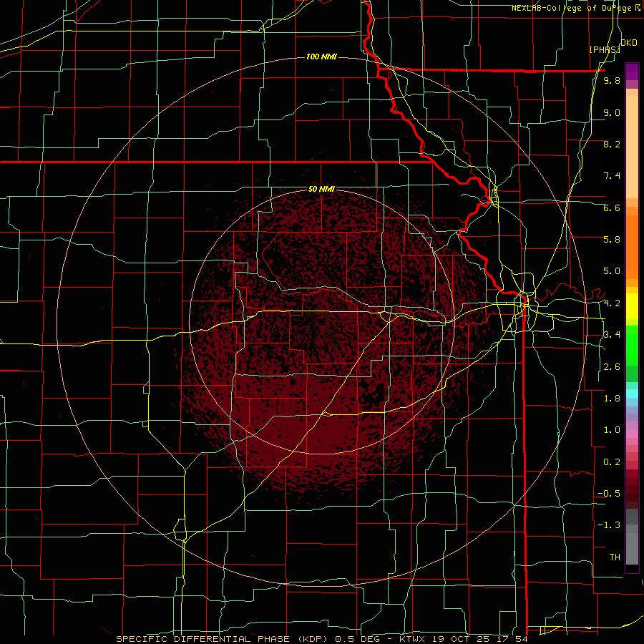This screenshot has height=644, width=644.
Task: Pick the cyan segment of color scale
Action: 632,393
